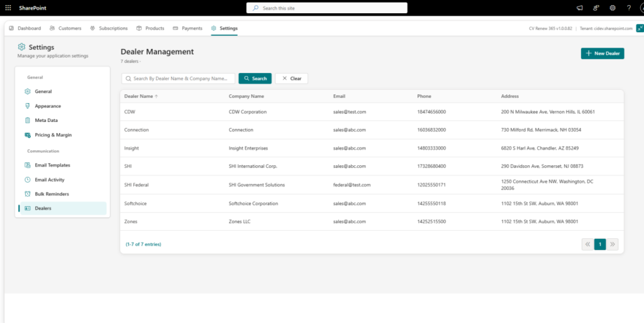Open SharePoint settings gear in top bar
This screenshot has height=323, width=644.
tap(613, 8)
